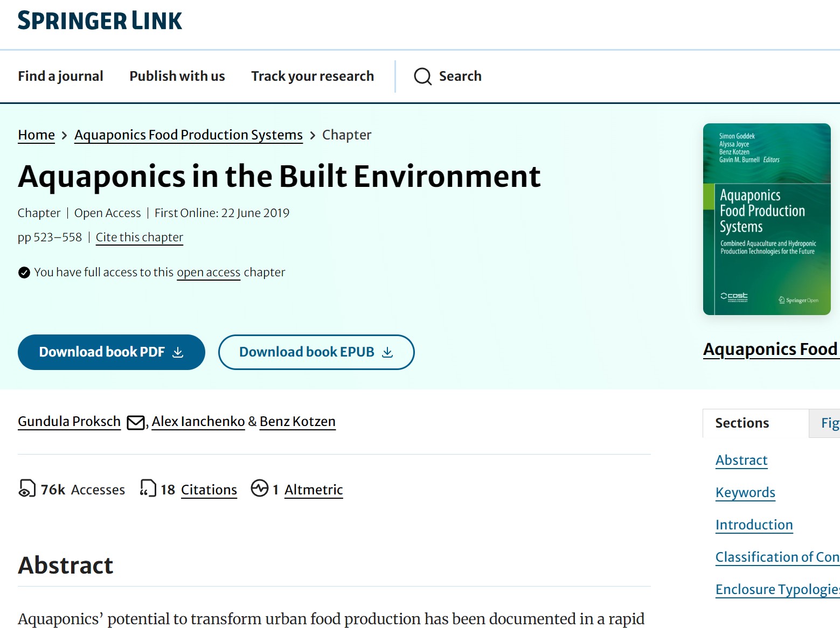Download book EPUB
Image resolution: width=840 pixels, height=628 pixels.
316,352
